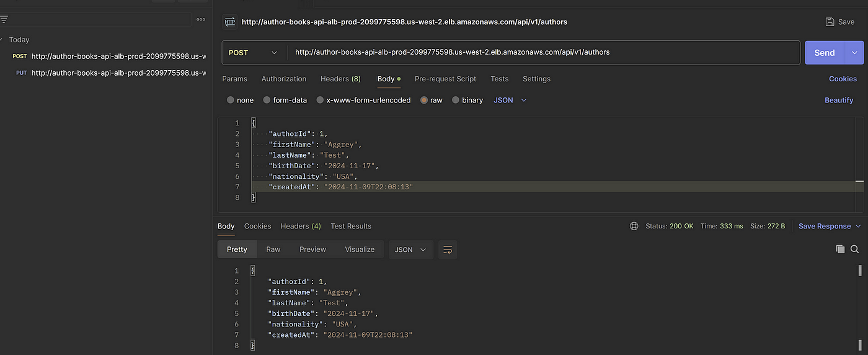Open the PUT request in history

coord(109,73)
